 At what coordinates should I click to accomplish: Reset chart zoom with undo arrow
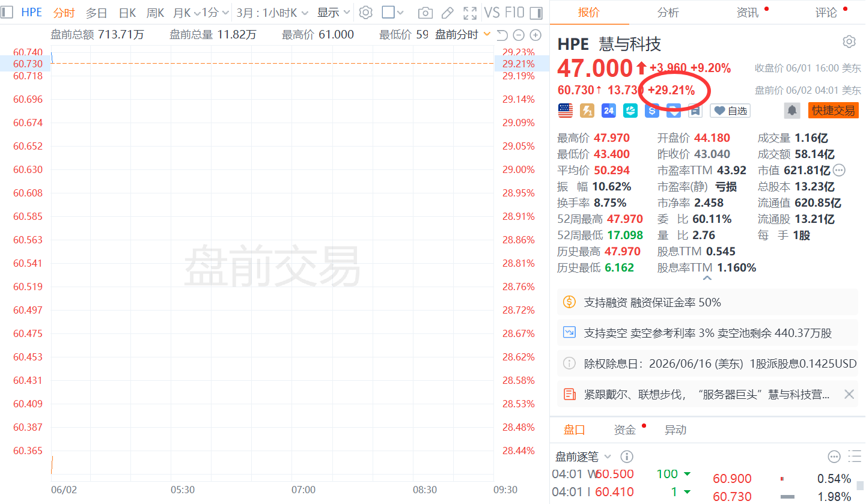pos(502,35)
